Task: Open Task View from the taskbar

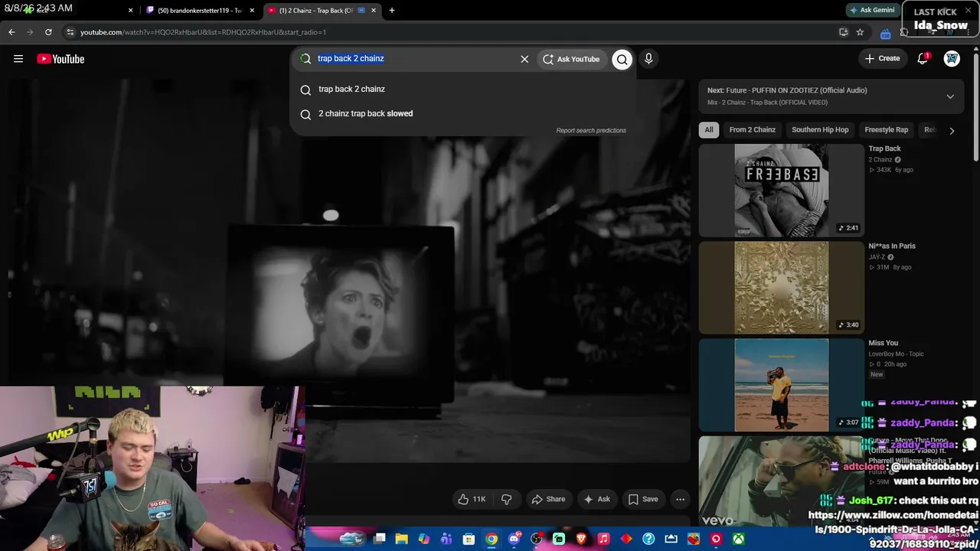Action: click(x=379, y=540)
